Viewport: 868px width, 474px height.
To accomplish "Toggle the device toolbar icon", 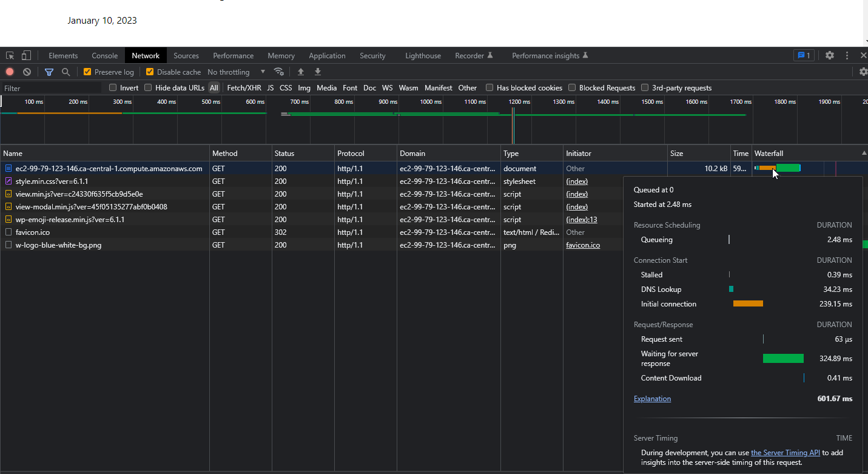I will pos(26,55).
